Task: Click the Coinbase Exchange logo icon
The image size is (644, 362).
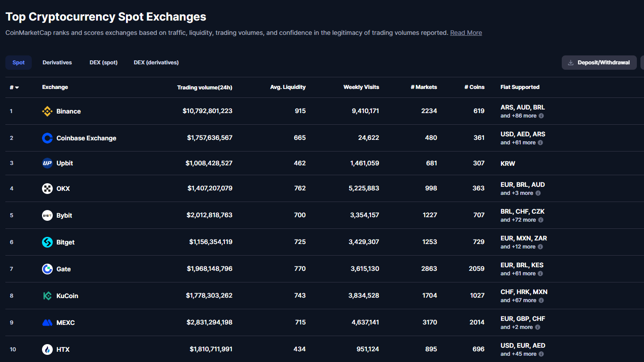Action: point(47,138)
